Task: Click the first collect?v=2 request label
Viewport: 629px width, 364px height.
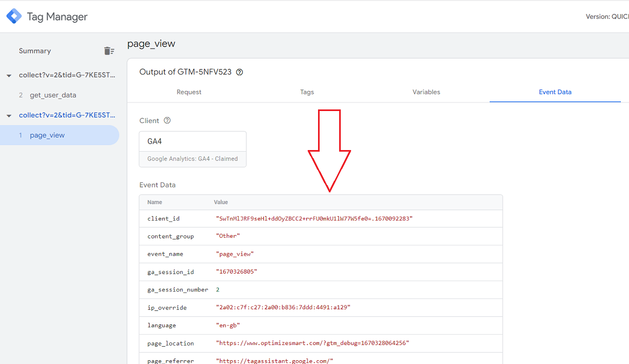Action: [67, 75]
